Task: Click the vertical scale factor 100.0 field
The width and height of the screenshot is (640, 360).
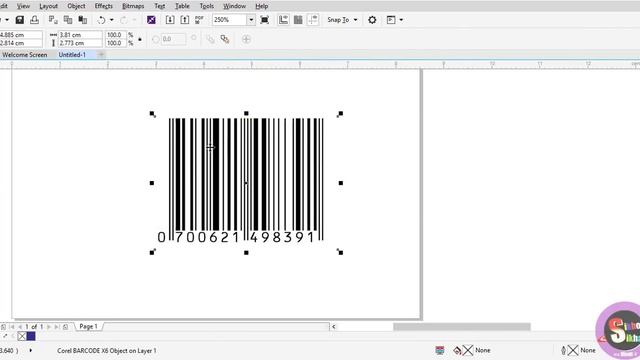Action: [116, 43]
